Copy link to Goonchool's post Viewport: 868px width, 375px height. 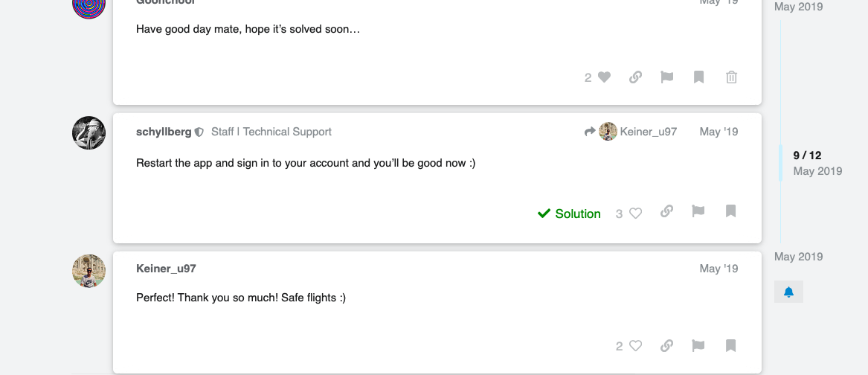635,77
